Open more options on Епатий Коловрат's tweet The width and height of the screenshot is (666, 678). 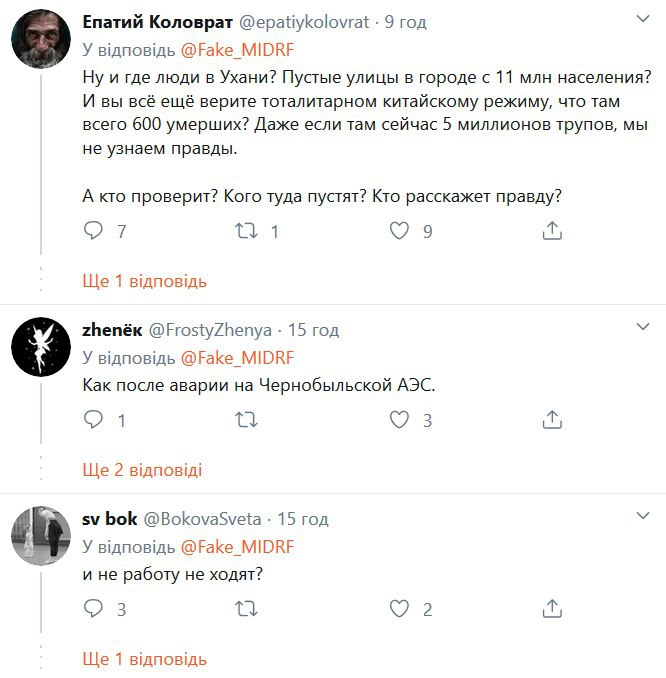[x=644, y=18]
